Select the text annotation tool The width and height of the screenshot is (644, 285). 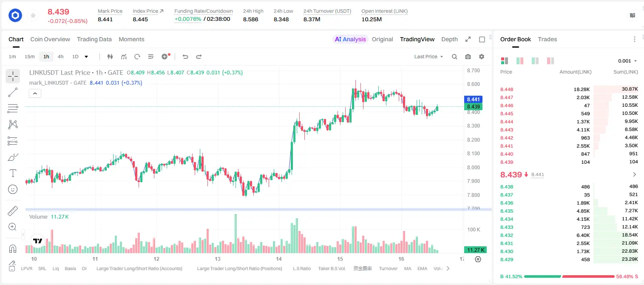[x=13, y=173]
